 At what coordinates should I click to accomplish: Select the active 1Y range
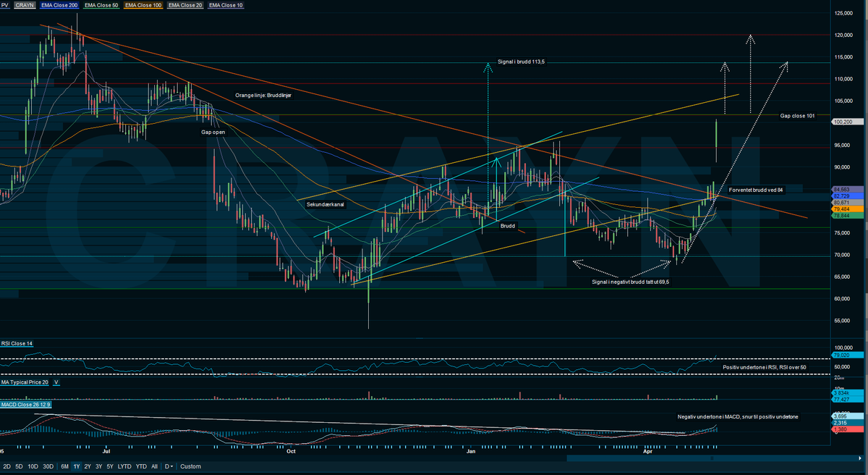[x=77, y=466]
